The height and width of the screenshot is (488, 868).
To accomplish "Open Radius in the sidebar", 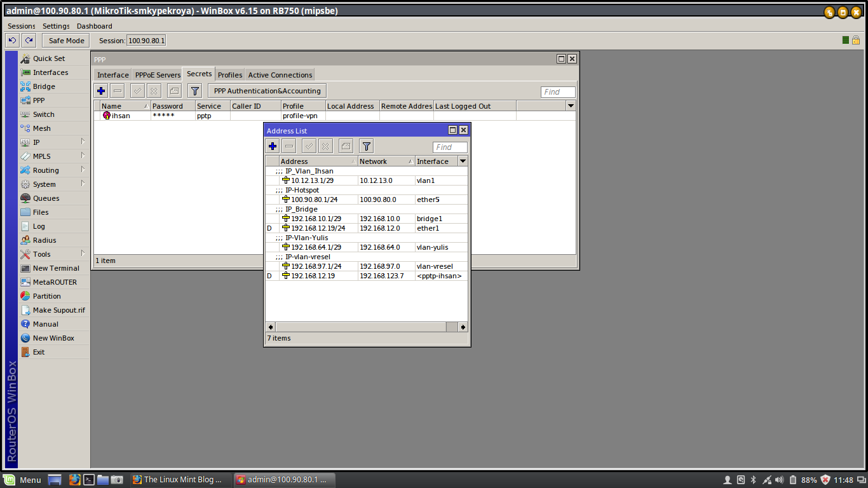I will [53, 240].
